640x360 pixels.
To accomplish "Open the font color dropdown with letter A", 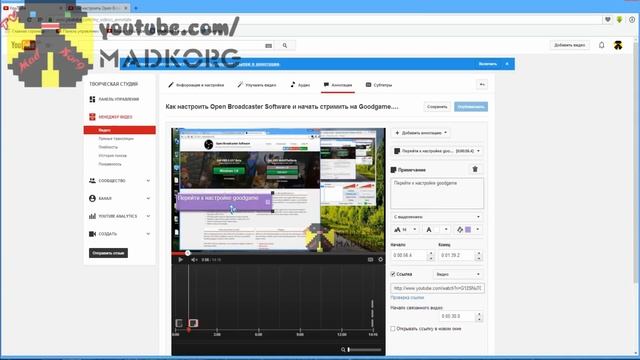I will coord(437,230).
